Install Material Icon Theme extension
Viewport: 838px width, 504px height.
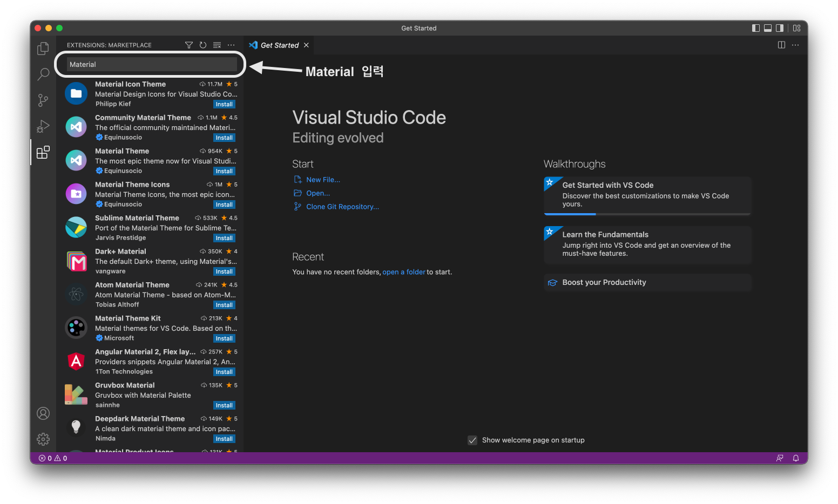click(x=224, y=105)
